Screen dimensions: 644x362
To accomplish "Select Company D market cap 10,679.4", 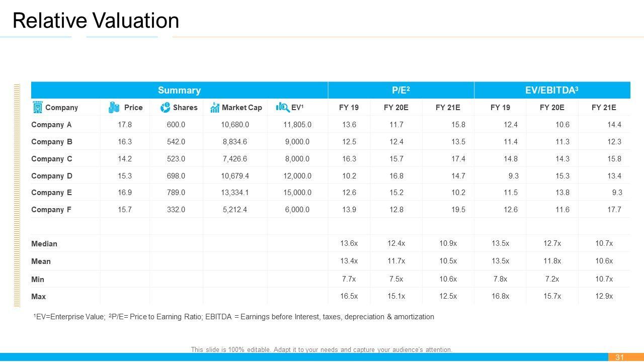I will pyautogui.click(x=235, y=176).
